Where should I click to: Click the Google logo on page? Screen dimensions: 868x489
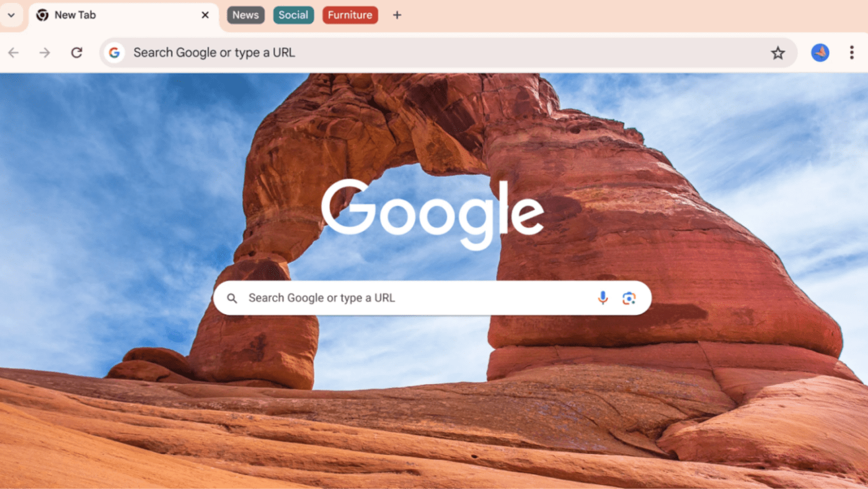click(x=432, y=214)
